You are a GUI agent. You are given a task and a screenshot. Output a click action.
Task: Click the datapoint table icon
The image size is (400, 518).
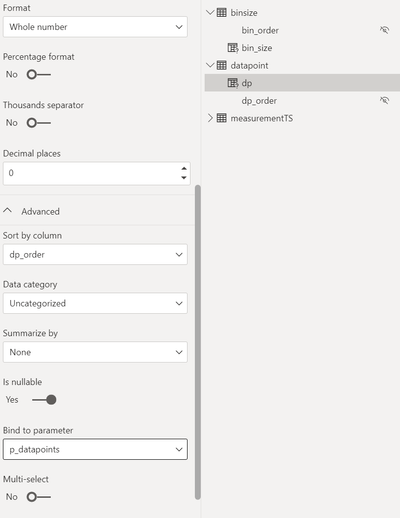(x=221, y=65)
